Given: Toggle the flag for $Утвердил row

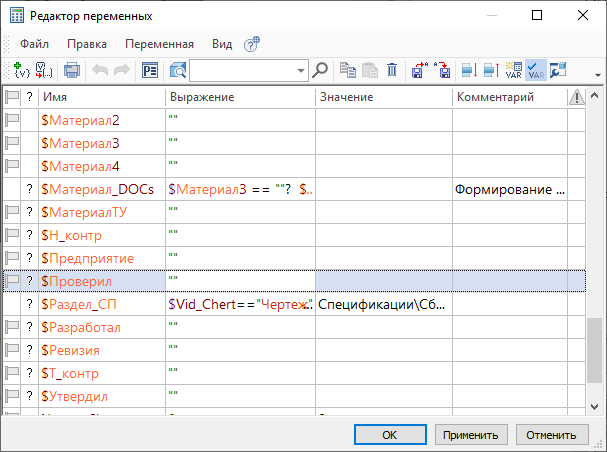Looking at the screenshot, I should 13,396.
